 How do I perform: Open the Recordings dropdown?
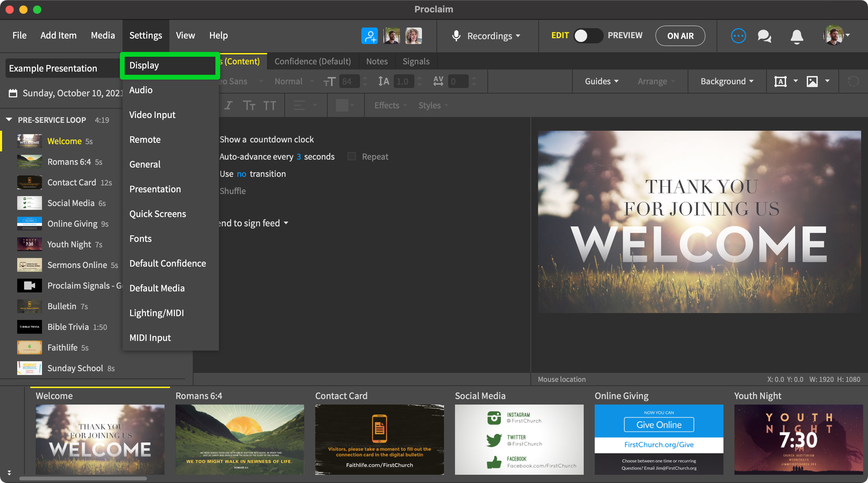[x=494, y=36]
